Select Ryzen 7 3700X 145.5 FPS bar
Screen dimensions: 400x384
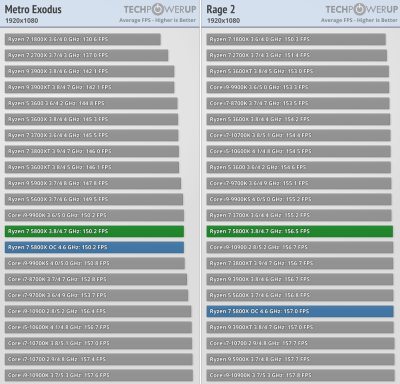[x=91, y=135]
